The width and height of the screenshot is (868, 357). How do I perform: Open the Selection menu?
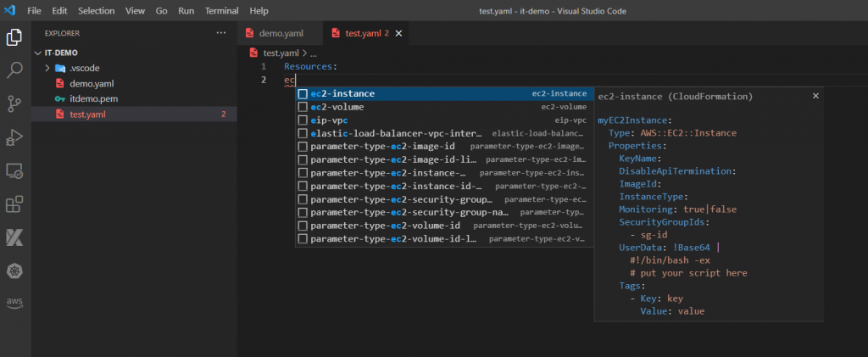(97, 10)
